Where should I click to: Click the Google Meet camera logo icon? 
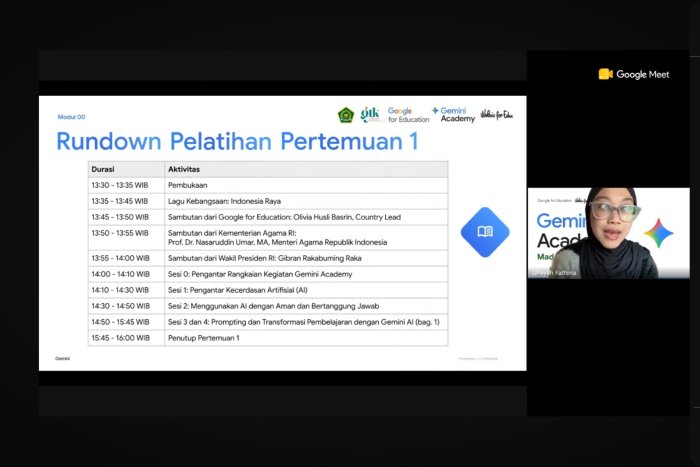(605, 74)
